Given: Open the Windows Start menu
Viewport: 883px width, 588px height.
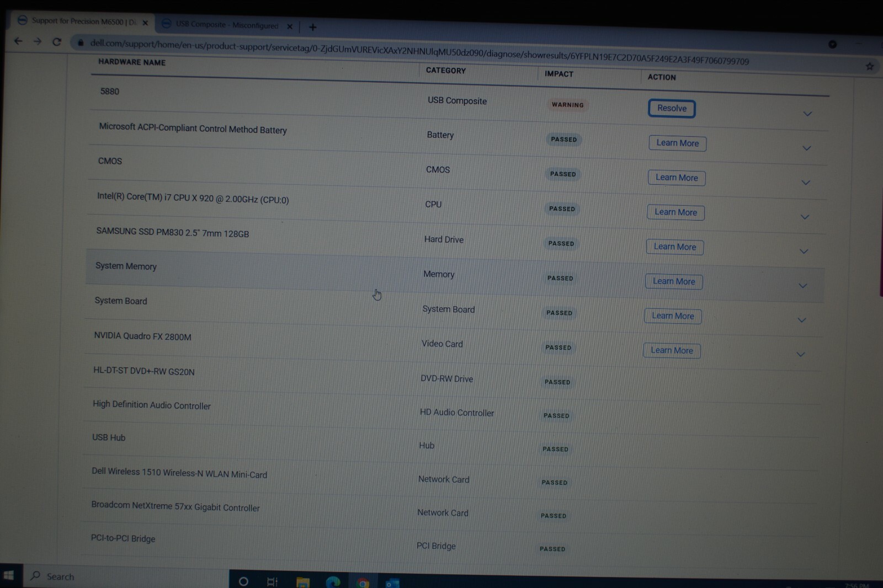Looking at the screenshot, I should click(9, 576).
